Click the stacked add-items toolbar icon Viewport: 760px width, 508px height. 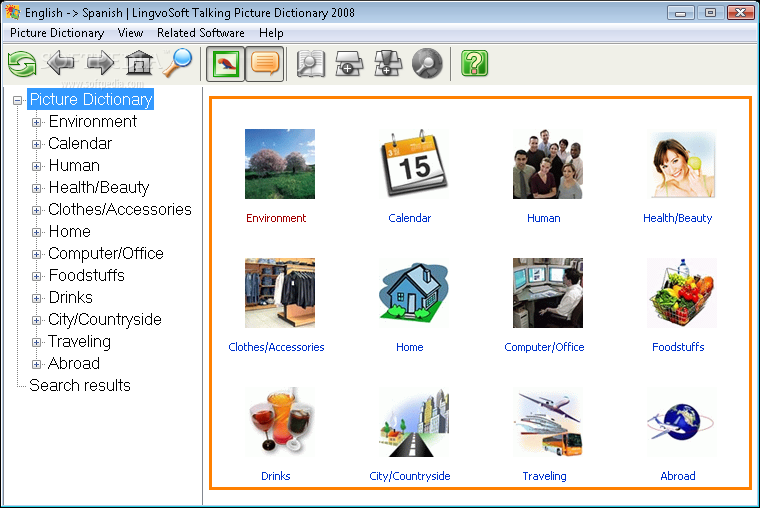pos(388,64)
